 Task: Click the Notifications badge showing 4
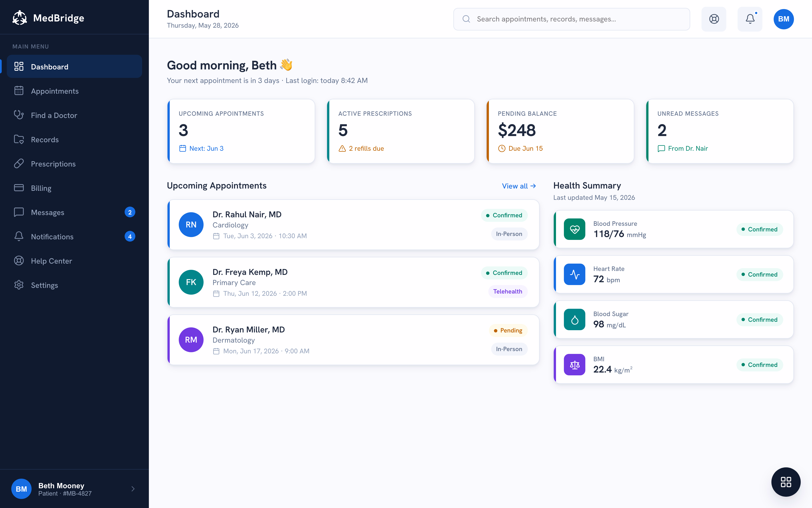(130, 237)
